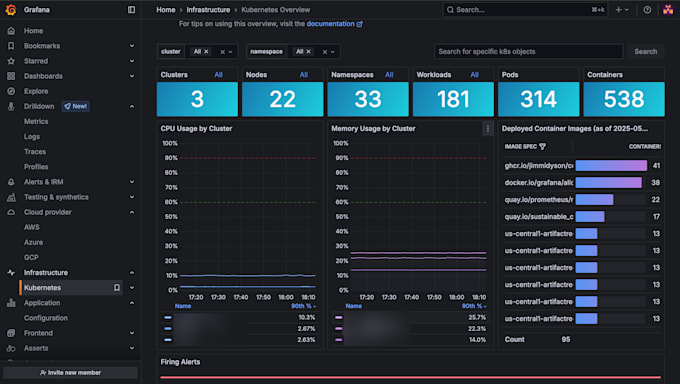Open the cluster filter dropdown arrow

(231, 52)
